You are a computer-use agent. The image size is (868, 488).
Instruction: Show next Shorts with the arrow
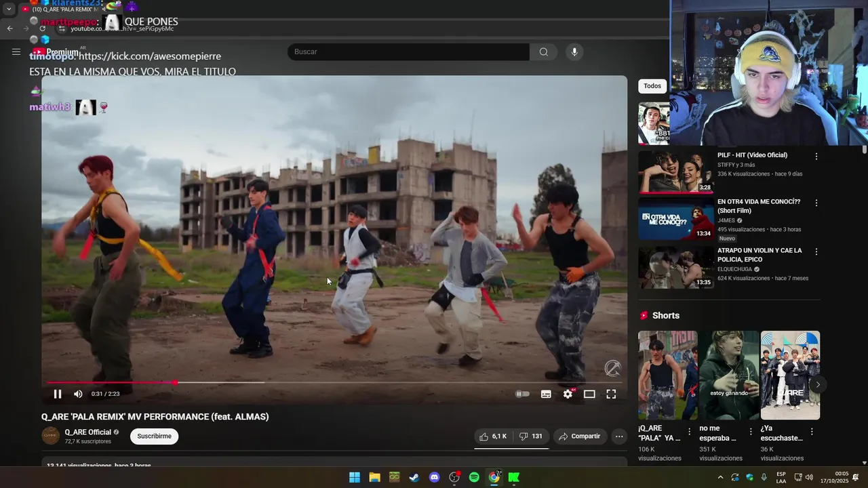818,384
